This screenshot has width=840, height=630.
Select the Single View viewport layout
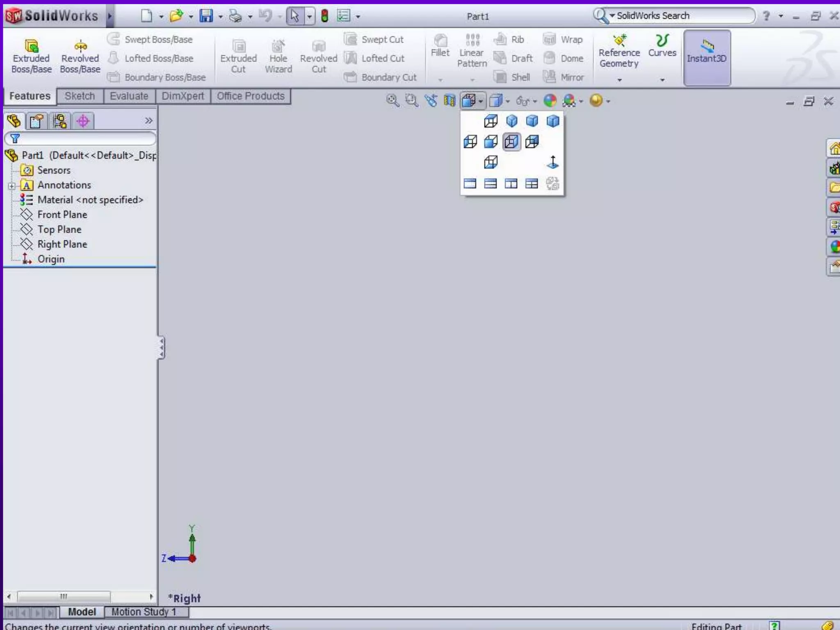click(470, 184)
